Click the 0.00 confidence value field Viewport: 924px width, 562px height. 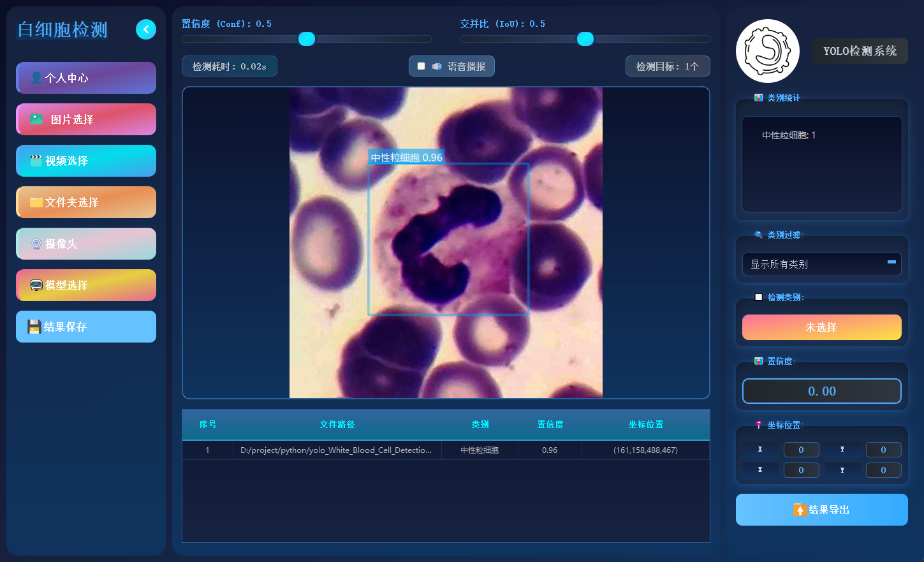click(822, 391)
